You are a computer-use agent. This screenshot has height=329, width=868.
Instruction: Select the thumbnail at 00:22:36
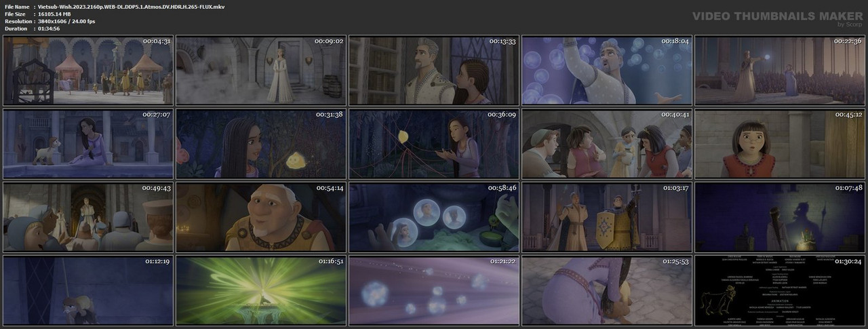(x=779, y=71)
